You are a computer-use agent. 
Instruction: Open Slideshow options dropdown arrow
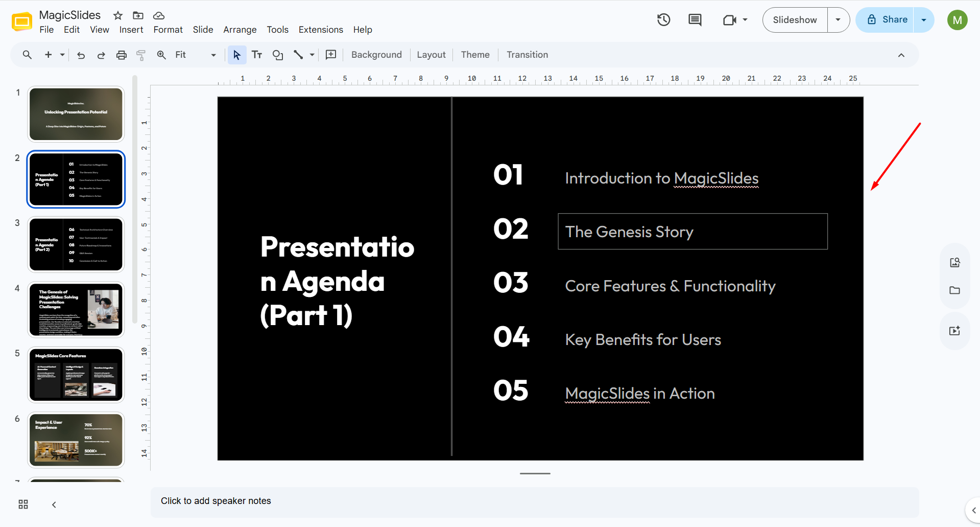(x=838, y=20)
